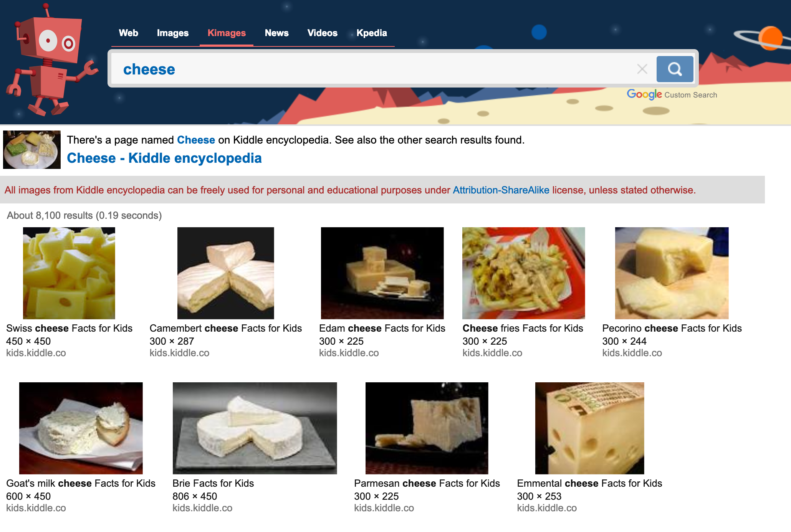
Task: Open the Cheese fries image result
Action: pos(523,273)
